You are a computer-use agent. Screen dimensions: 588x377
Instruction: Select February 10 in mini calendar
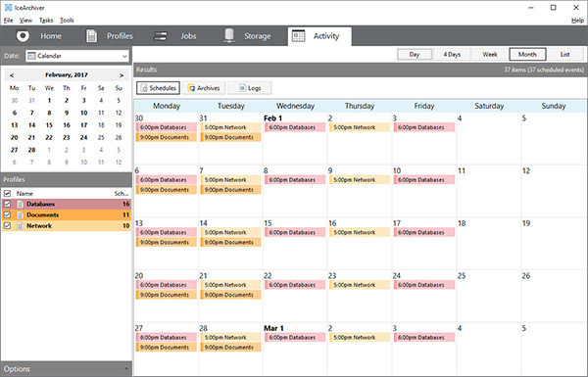pyautogui.click(x=83, y=113)
